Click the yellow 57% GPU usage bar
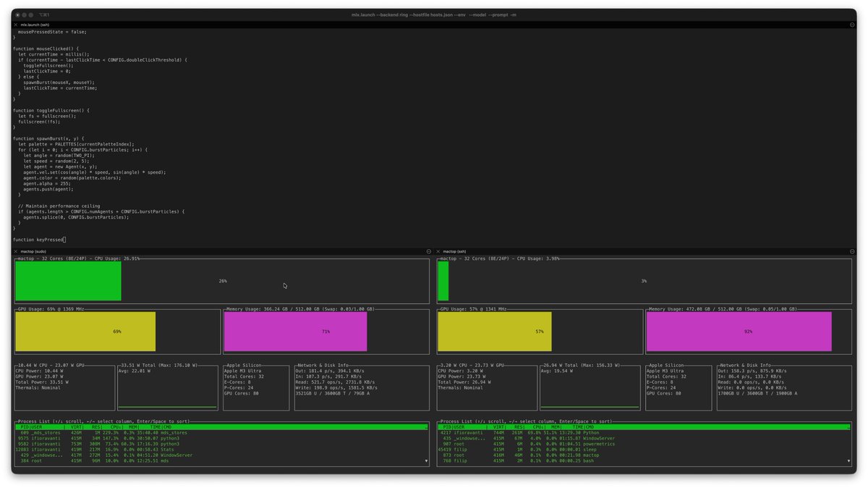The width and height of the screenshot is (868, 488). point(495,332)
